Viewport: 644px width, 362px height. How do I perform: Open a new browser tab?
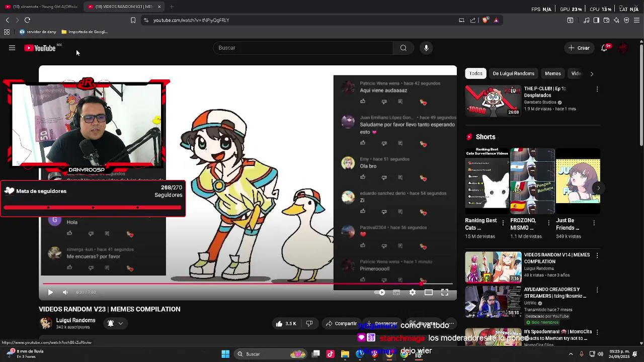tap(172, 7)
